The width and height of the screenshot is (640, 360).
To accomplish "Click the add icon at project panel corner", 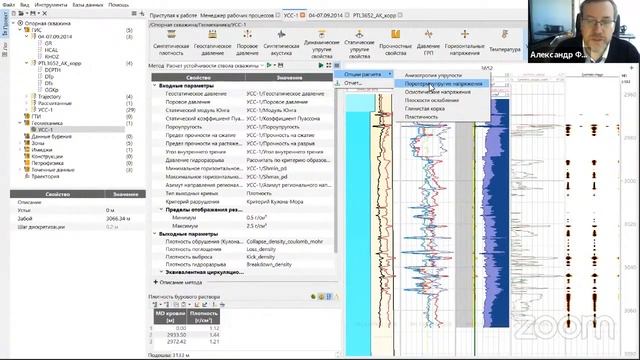I will point(142,13).
